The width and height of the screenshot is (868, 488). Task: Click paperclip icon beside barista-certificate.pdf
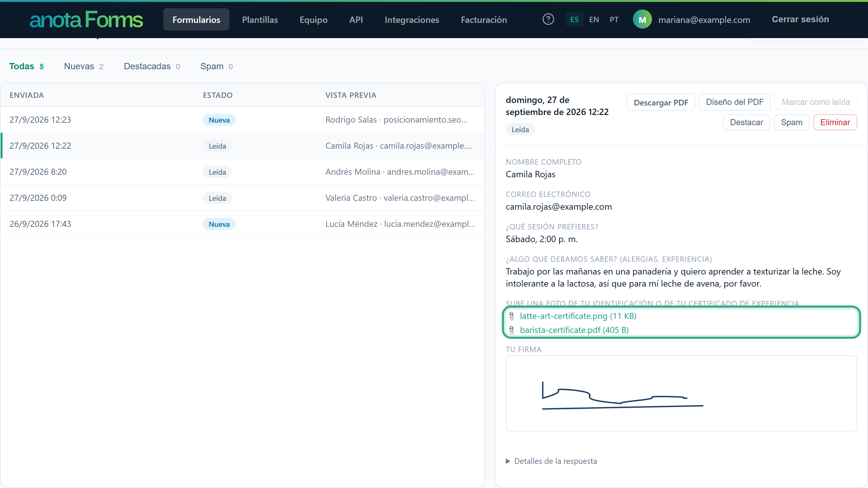[x=512, y=330]
